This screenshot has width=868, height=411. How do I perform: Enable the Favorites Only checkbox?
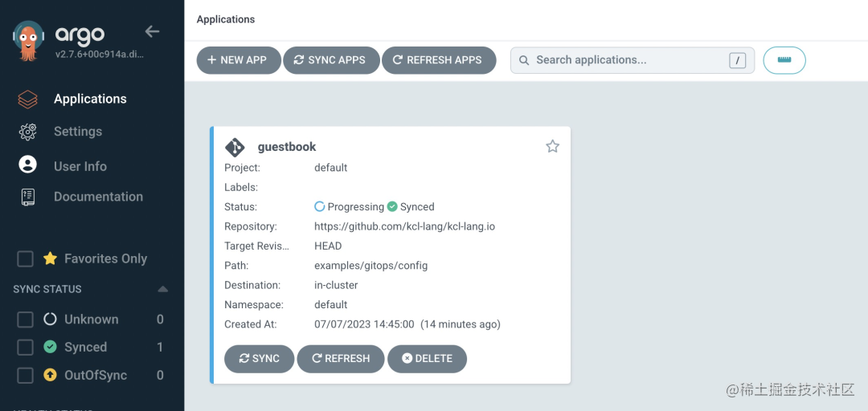[x=26, y=258]
